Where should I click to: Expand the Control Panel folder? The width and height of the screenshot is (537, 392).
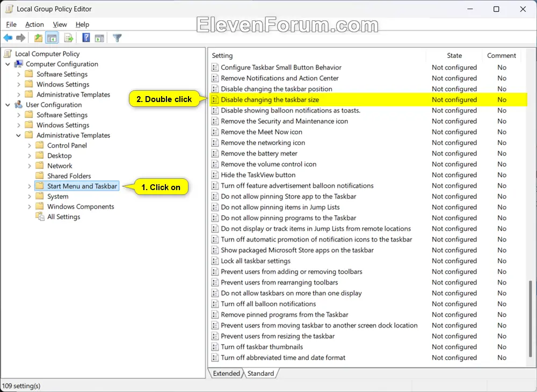click(x=29, y=146)
